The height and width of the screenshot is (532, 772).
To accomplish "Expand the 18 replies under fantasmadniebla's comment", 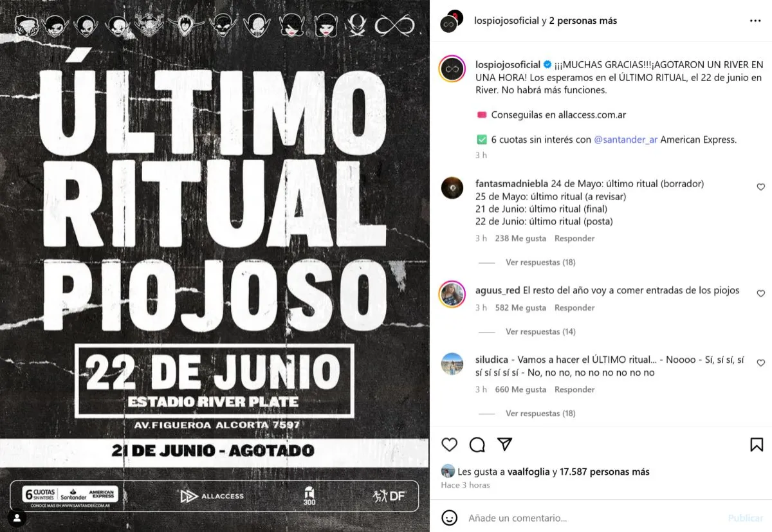I will click(540, 262).
